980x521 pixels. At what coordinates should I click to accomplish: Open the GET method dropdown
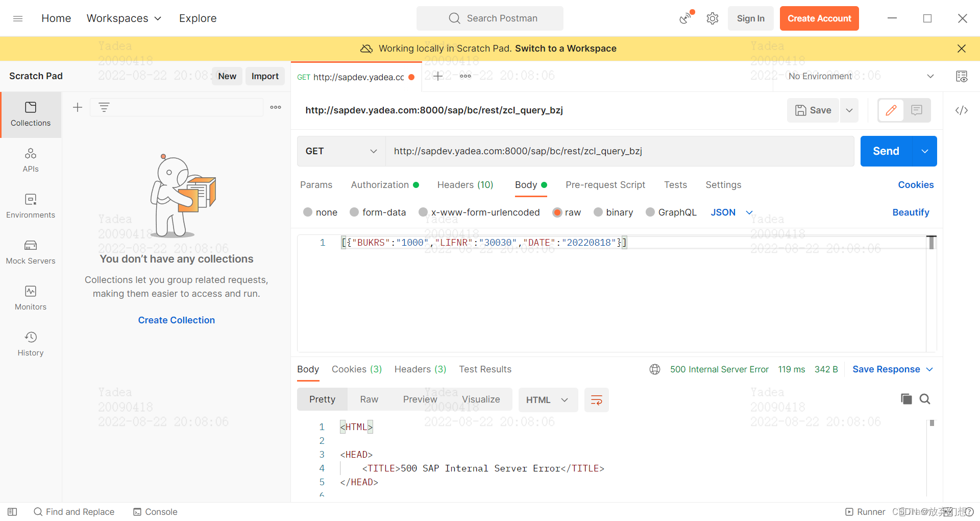tap(341, 151)
